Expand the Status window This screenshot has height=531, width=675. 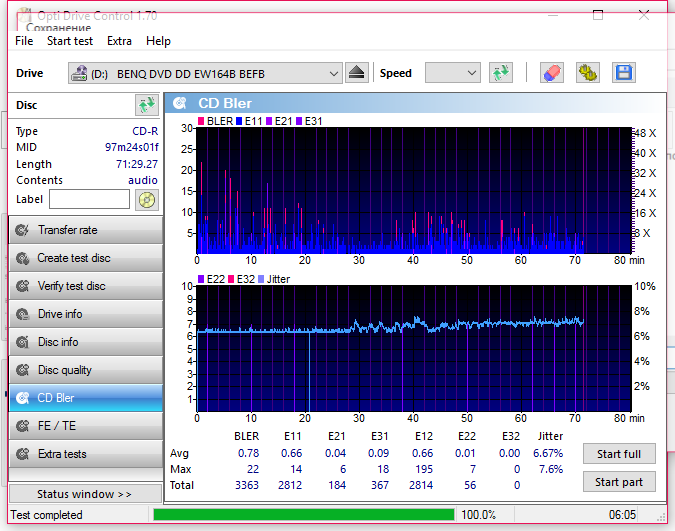point(85,494)
